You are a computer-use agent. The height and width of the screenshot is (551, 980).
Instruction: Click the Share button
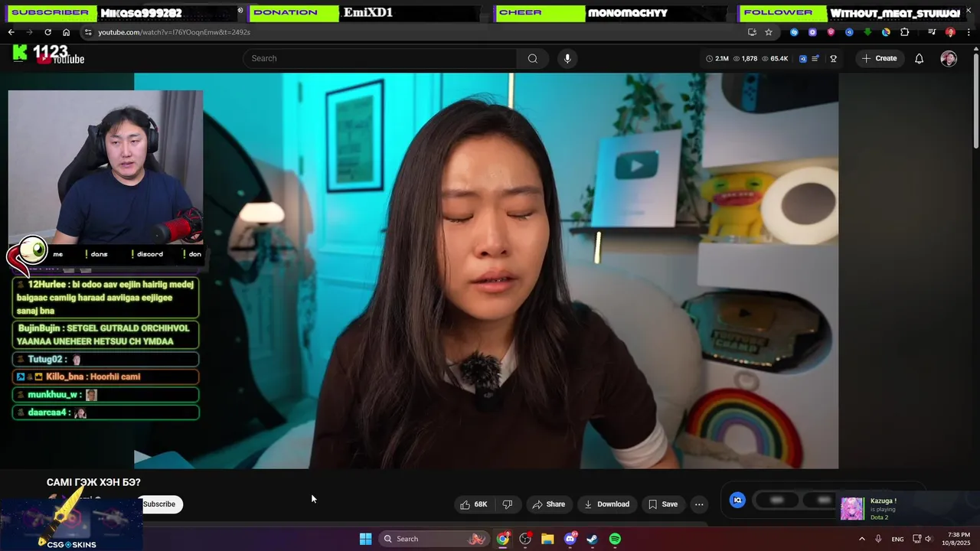548,504
